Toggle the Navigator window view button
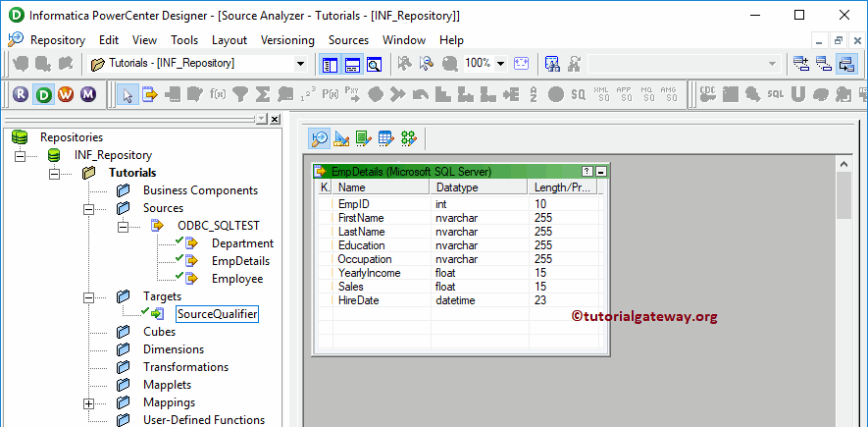Image resolution: width=868 pixels, height=427 pixels. (329, 64)
